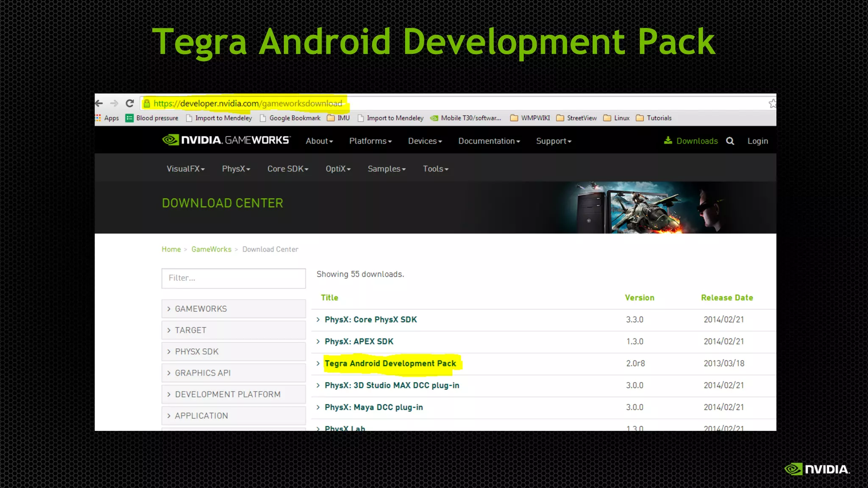868x488 pixels.
Task: Open the Tools submenu
Action: pyautogui.click(x=436, y=169)
